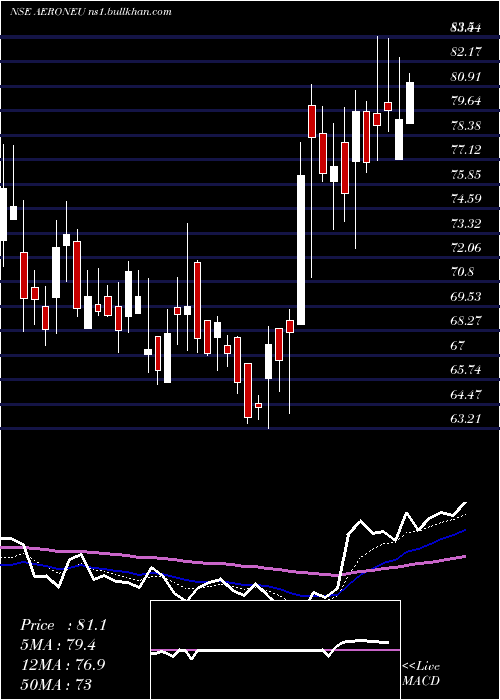The width and height of the screenshot is (500, 700).
Task: Click the 67 price axis label
Action: pyautogui.click(x=458, y=346)
